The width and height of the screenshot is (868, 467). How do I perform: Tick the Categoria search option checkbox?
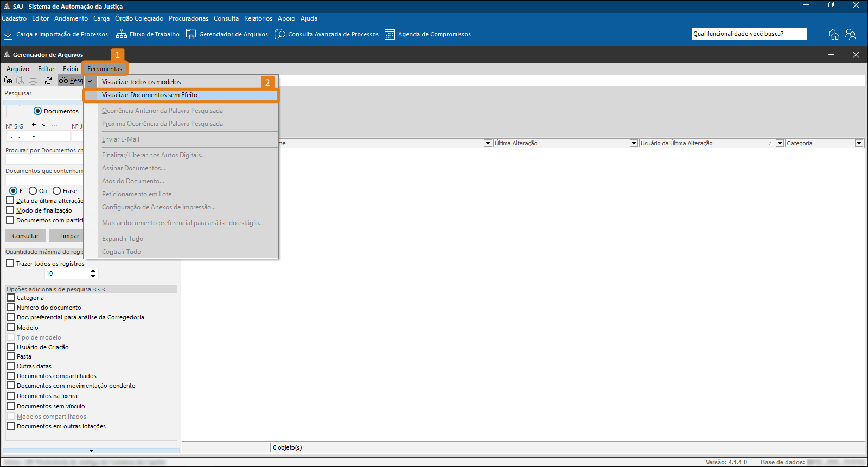click(10, 298)
